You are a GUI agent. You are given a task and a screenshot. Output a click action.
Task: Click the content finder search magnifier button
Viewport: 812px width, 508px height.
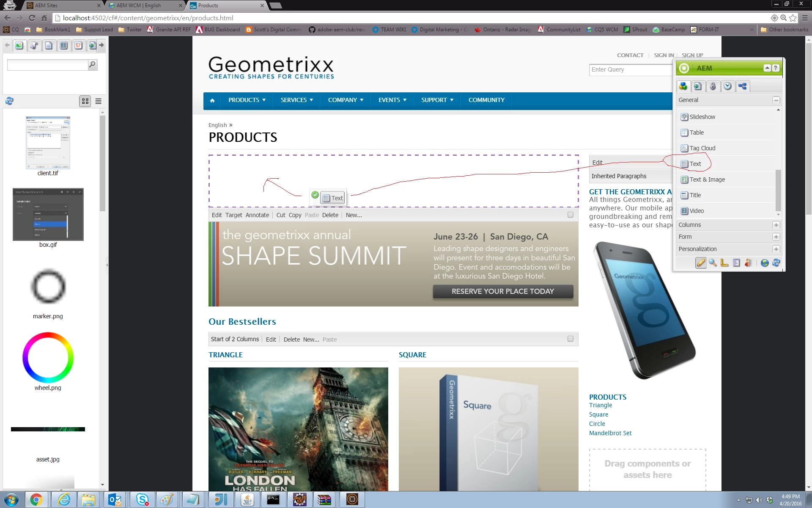[x=92, y=65]
